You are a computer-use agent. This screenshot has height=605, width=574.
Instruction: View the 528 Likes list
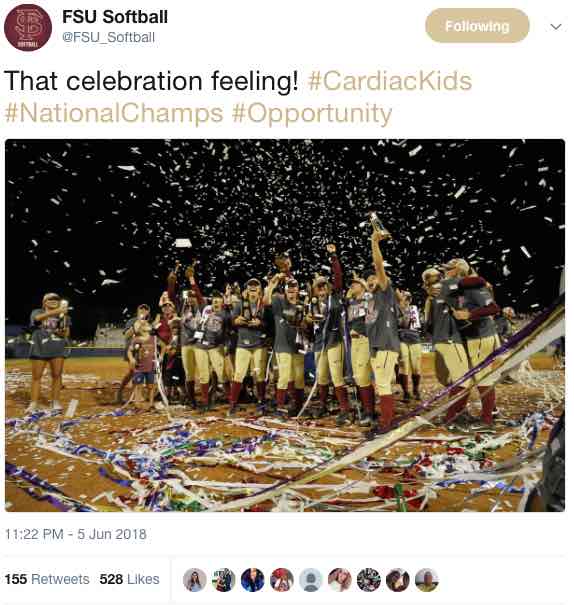[129, 579]
